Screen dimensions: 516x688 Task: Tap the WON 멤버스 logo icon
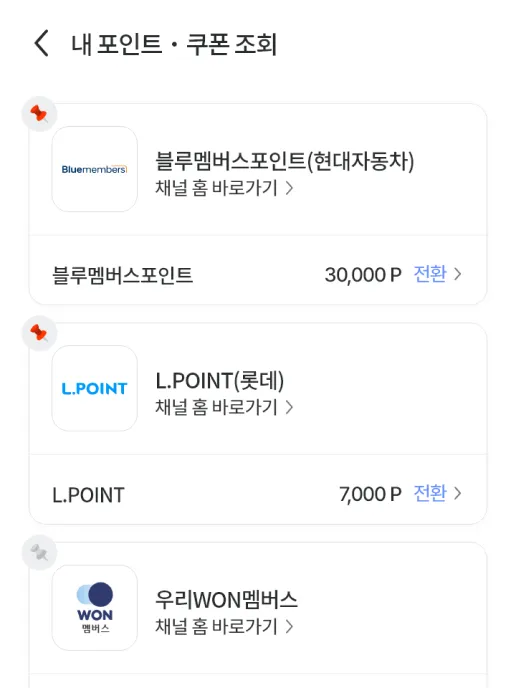pyautogui.click(x=95, y=608)
